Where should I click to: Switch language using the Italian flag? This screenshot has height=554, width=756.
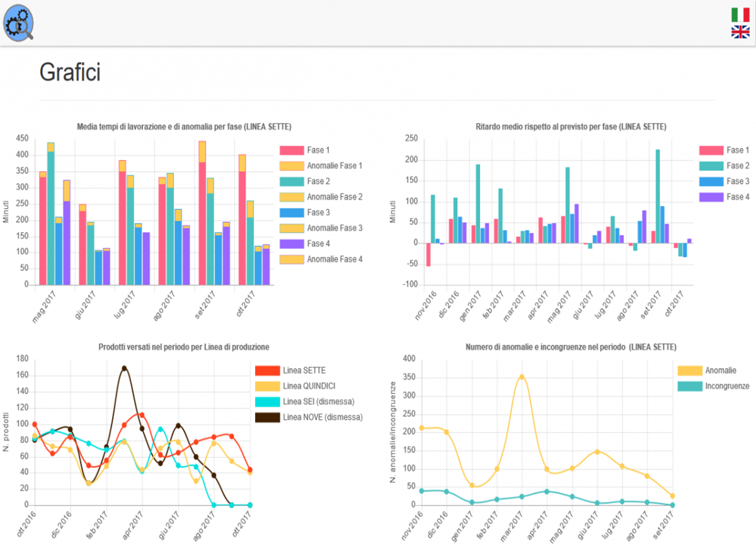click(x=740, y=14)
